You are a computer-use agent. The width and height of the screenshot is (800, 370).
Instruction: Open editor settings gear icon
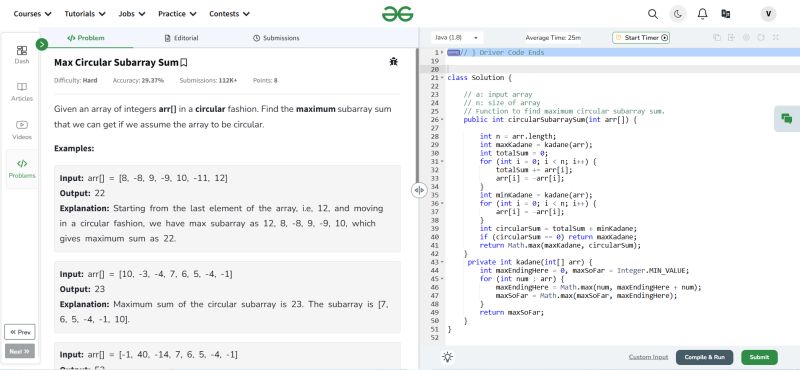pos(746,37)
